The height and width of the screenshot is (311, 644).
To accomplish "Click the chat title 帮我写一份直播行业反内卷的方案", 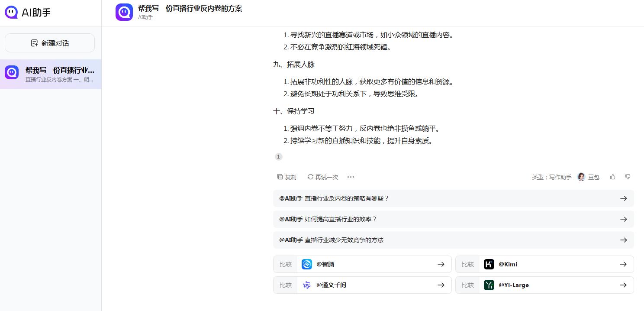I will pyautogui.click(x=190, y=8).
